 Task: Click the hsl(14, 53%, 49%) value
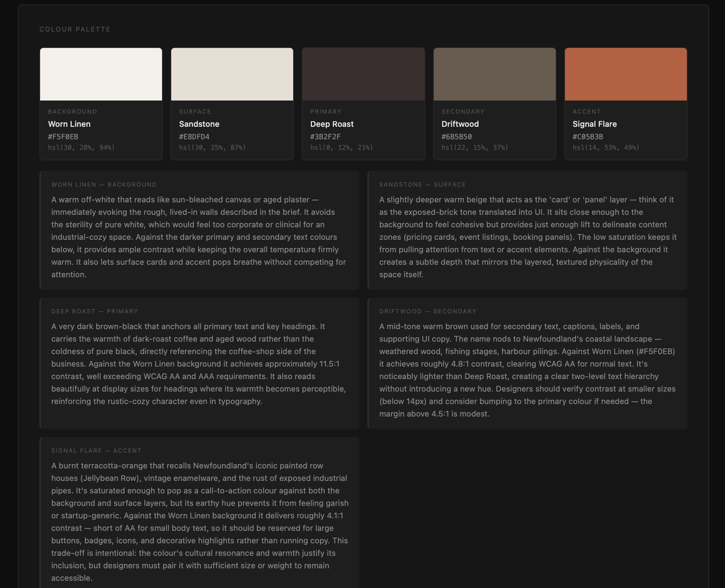606,148
